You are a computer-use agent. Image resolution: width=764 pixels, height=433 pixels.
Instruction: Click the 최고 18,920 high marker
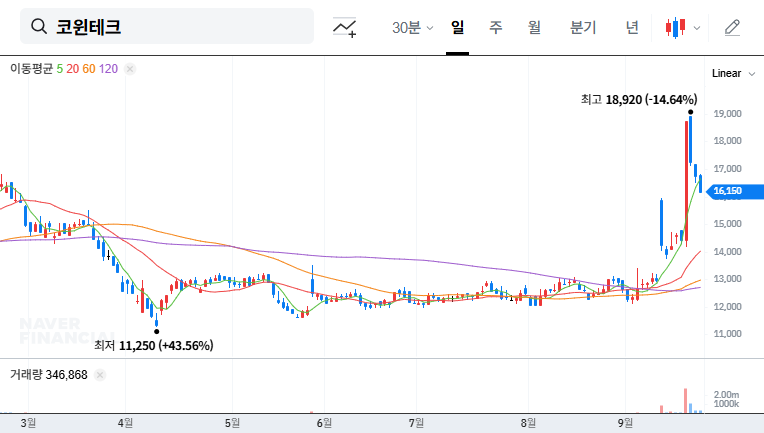pos(639,100)
